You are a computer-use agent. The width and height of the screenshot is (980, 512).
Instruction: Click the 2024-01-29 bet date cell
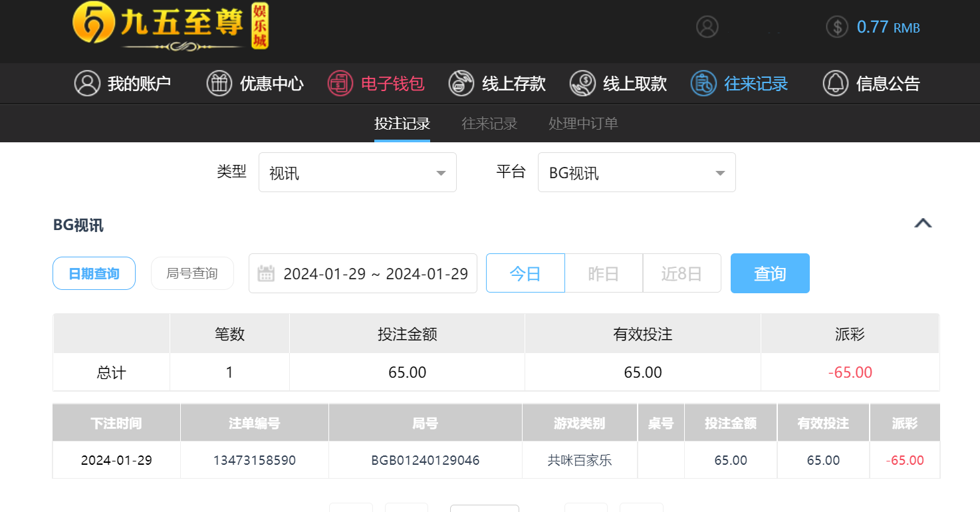tap(116, 460)
